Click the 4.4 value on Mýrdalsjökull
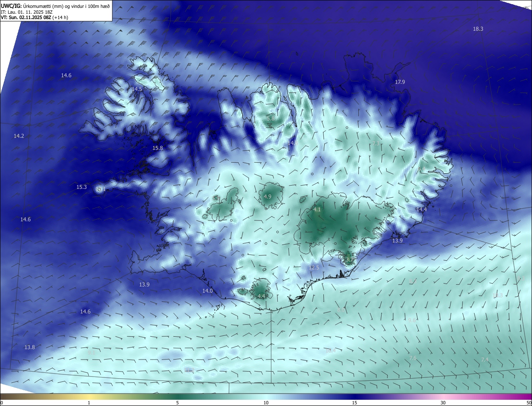532x406 pixels. click(x=261, y=296)
